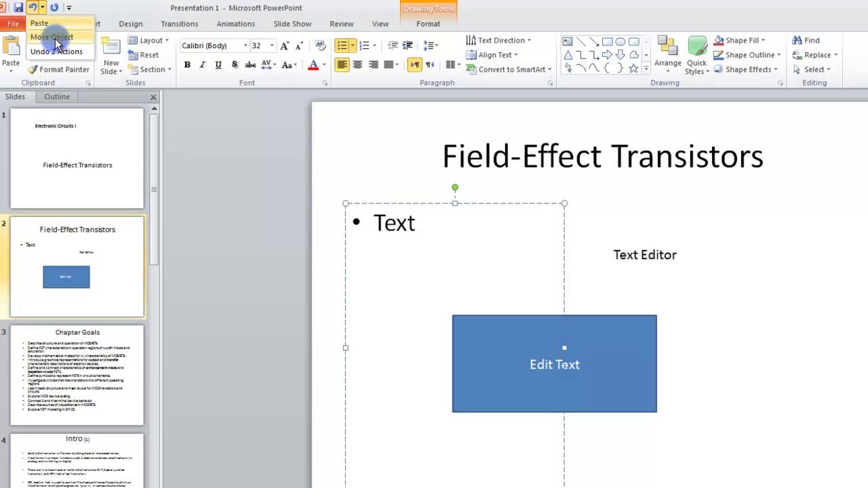The image size is (868, 488).
Task: Switch to the Slide Show tab
Action: (x=292, y=24)
